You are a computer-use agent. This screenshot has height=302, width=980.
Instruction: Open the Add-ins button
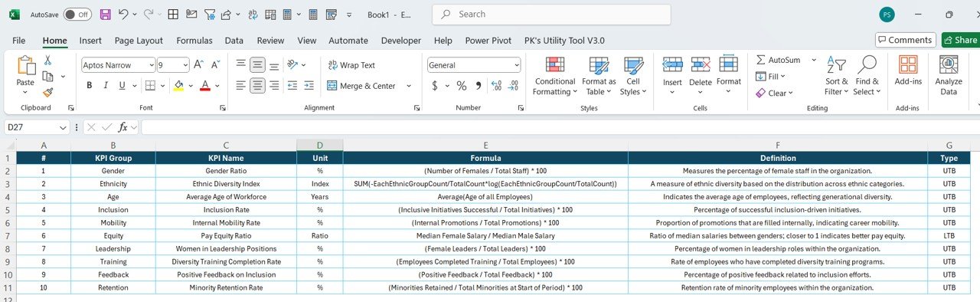click(x=908, y=71)
